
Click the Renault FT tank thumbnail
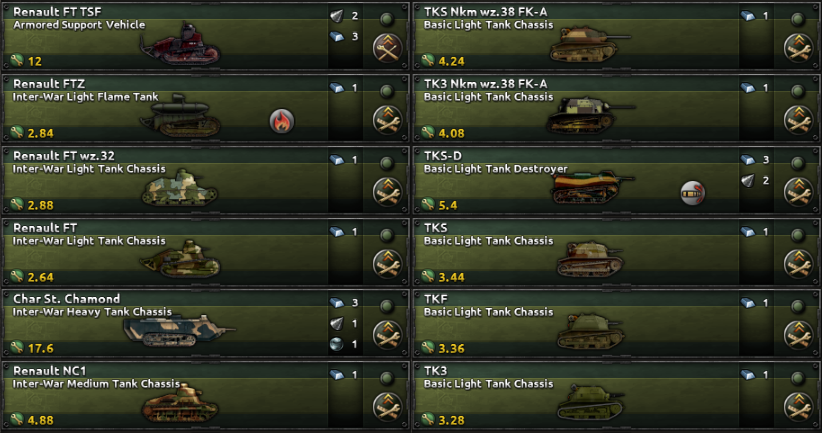[180, 258]
